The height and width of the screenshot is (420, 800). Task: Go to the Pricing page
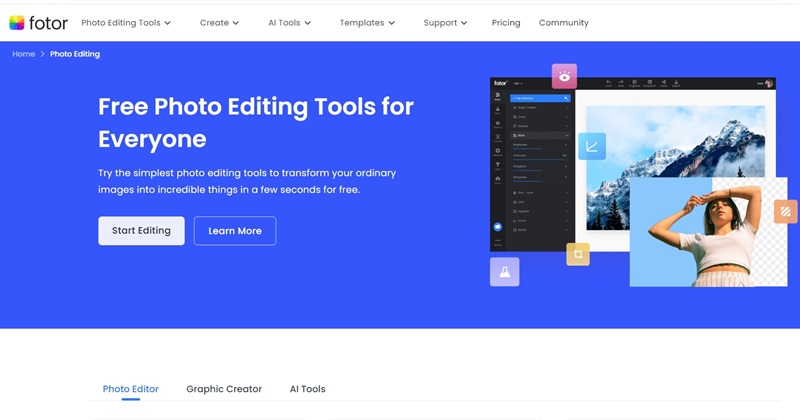click(x=506, y=23)
